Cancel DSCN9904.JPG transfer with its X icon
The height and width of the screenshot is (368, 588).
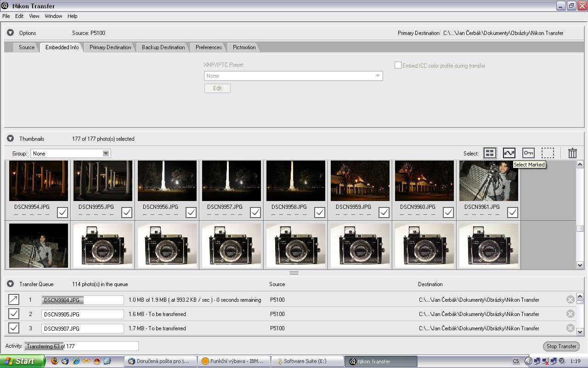(x=570, y=299)
